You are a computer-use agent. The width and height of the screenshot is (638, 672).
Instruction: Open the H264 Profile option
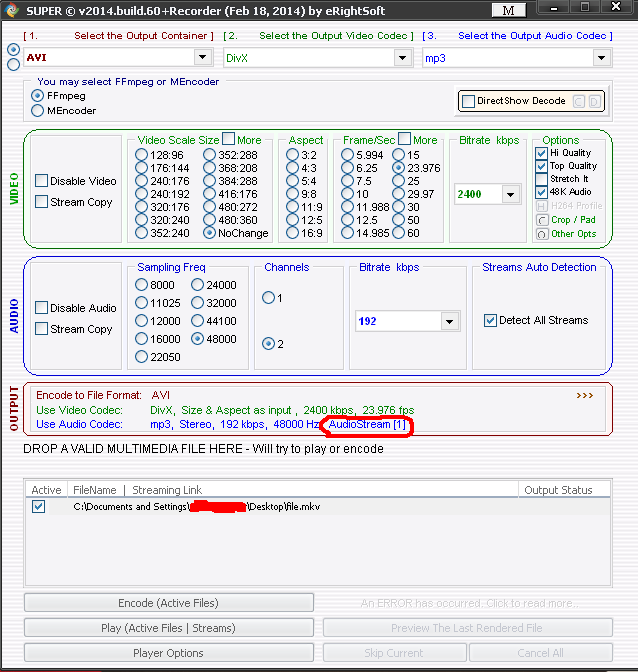coord(542,206)
